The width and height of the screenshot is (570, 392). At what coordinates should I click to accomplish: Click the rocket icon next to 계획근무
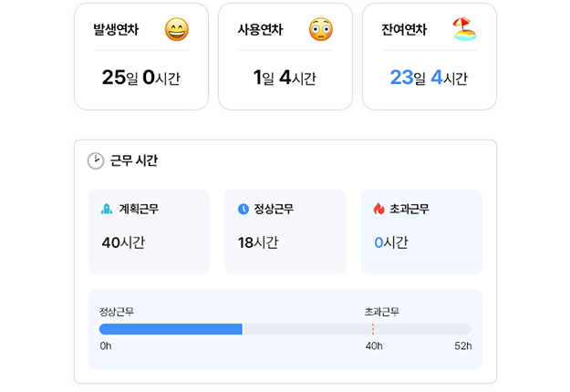pyautogui.click(x=107, y=209)
